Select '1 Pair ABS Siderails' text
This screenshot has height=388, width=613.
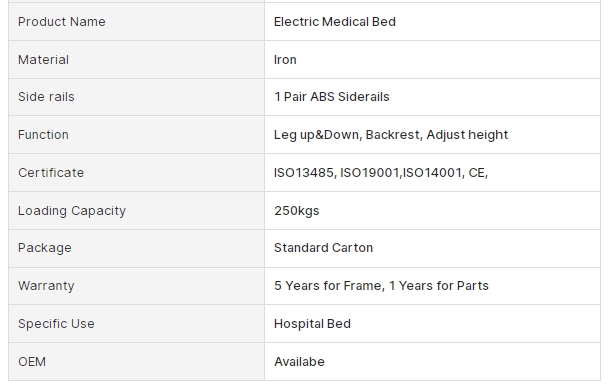point(332,97)
